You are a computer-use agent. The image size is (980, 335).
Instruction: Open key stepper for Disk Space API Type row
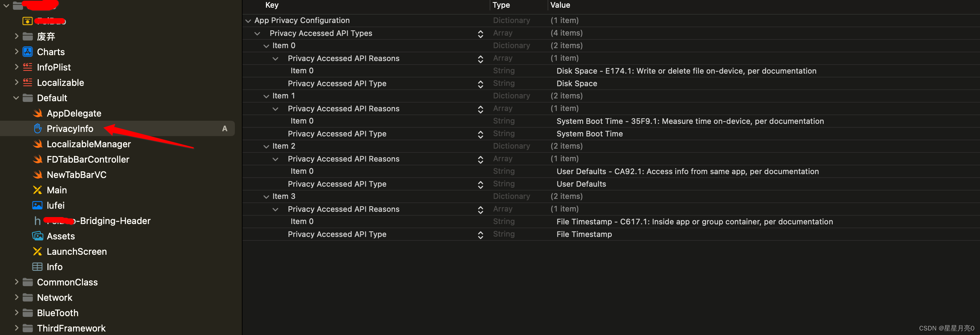click(x=481, y=84)
